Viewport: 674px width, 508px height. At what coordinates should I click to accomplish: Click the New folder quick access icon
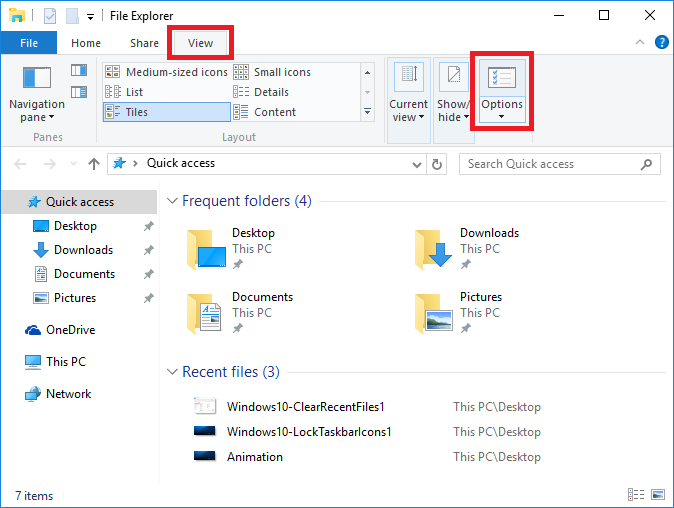coord(72,16)
